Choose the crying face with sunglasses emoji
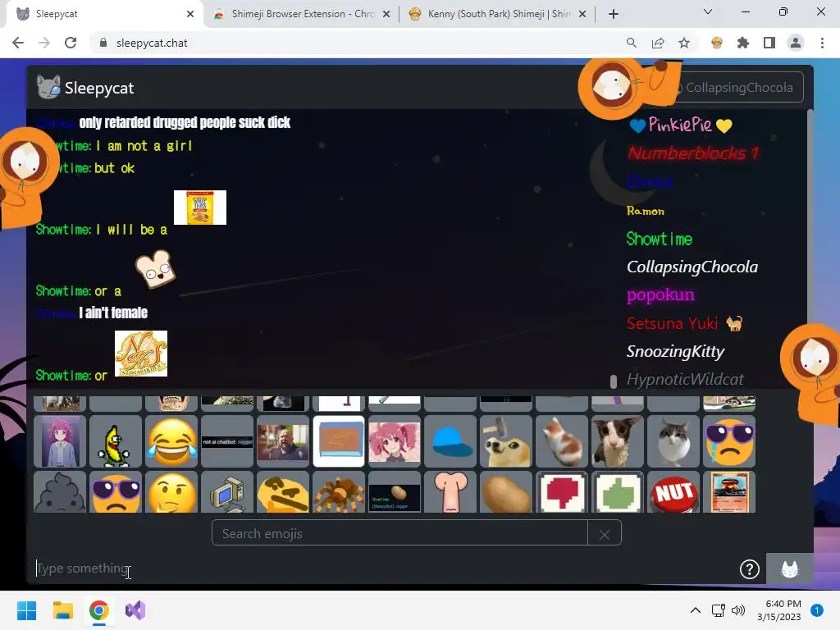This screenshot has height=630, width=840. pyautogui.click(x=729, y=441)
